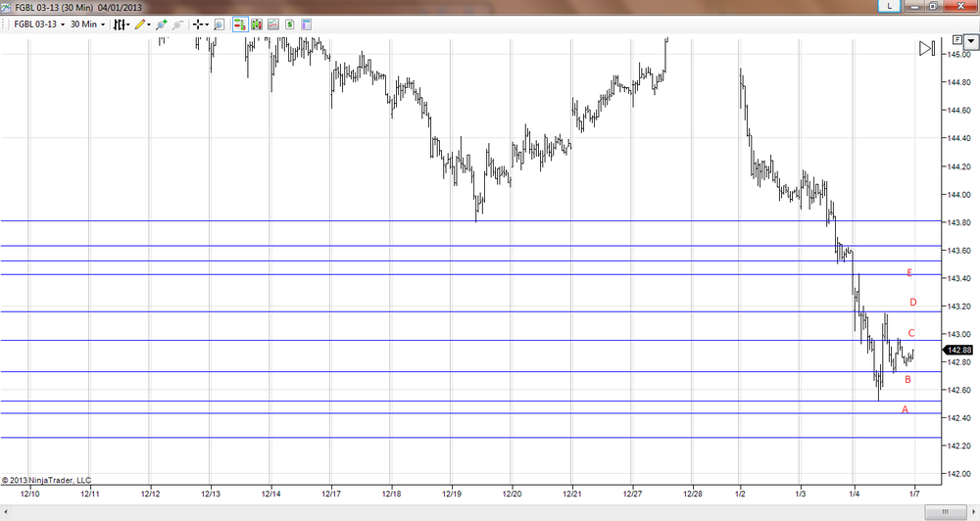Toggle the Chart Trader icon
This screenshot has width=980, height=521.
pyautogui.click(x=240, y=24)
